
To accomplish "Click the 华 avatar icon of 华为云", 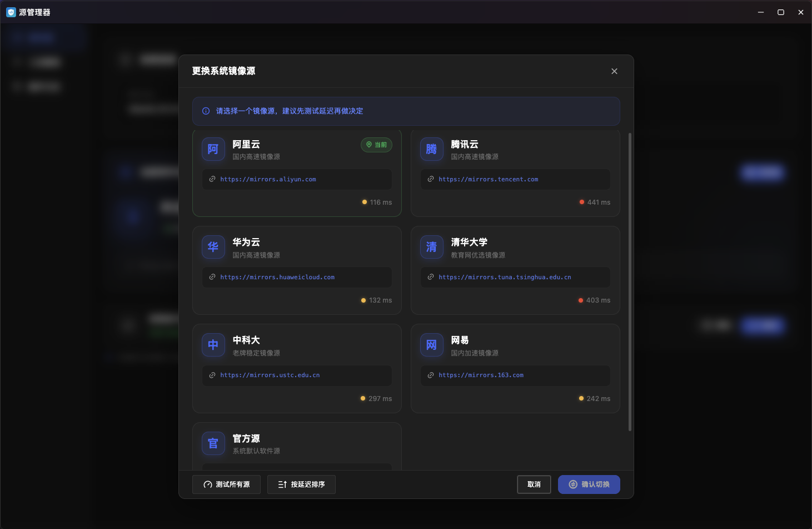I will (x=213, y=247).
